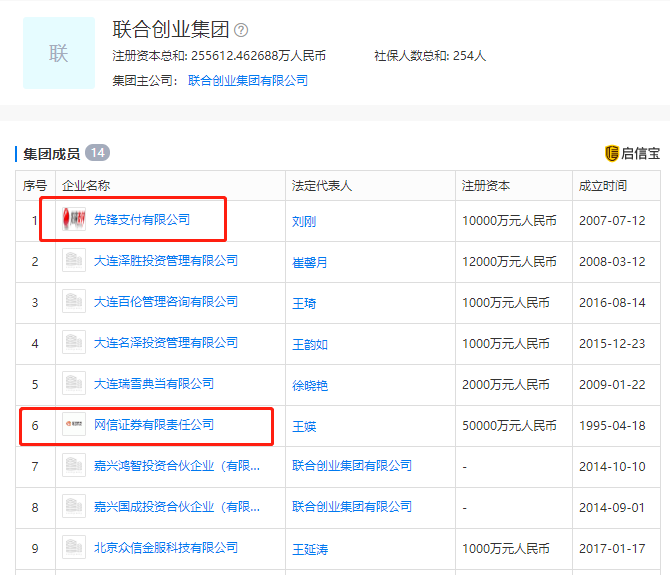Select the 社保人数总和: 254人 text
Viewport: 670px width, 575px height.
pyautogui.click(x=430, y=56)
